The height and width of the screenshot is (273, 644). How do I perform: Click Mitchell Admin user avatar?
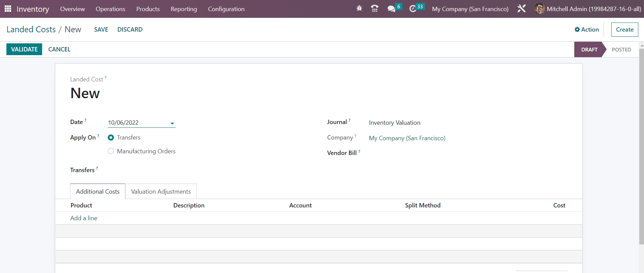point(540,9)
